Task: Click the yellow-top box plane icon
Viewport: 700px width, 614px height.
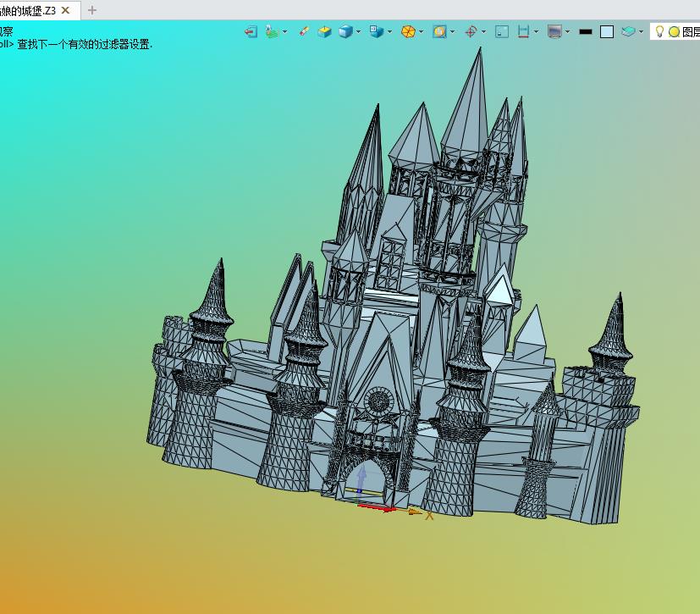Action: tap(324, 31)
